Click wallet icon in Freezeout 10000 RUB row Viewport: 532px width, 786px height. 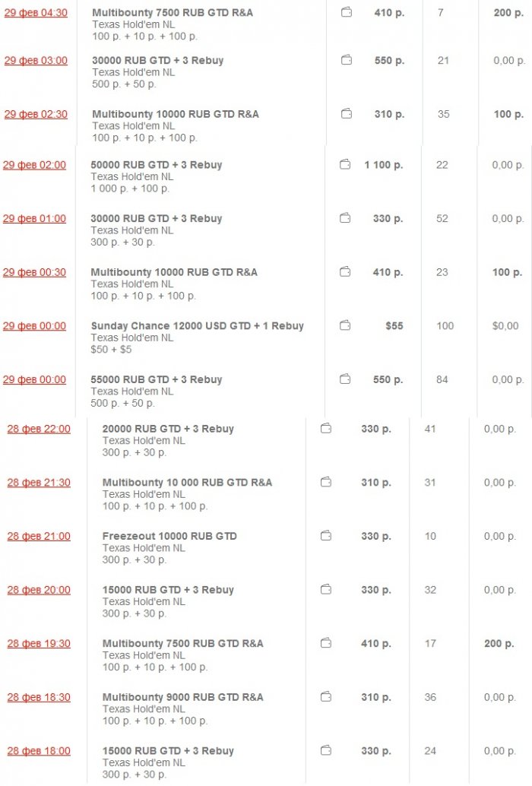click(326, 536)
